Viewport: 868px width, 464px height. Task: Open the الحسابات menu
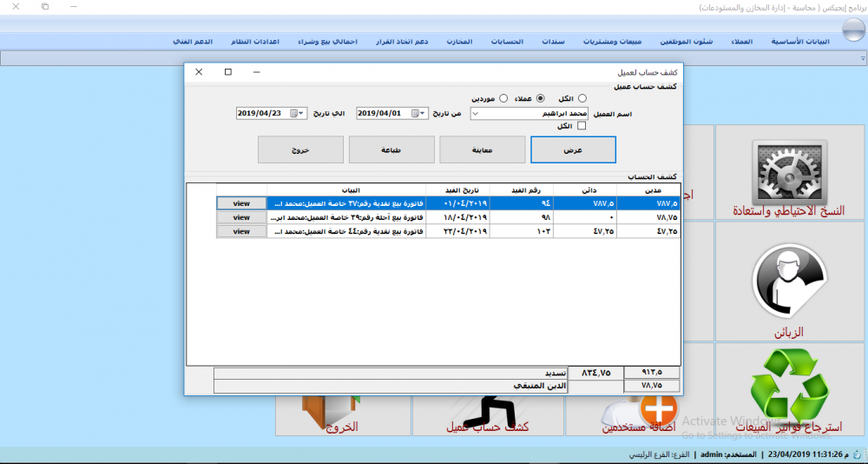[507, 42]
